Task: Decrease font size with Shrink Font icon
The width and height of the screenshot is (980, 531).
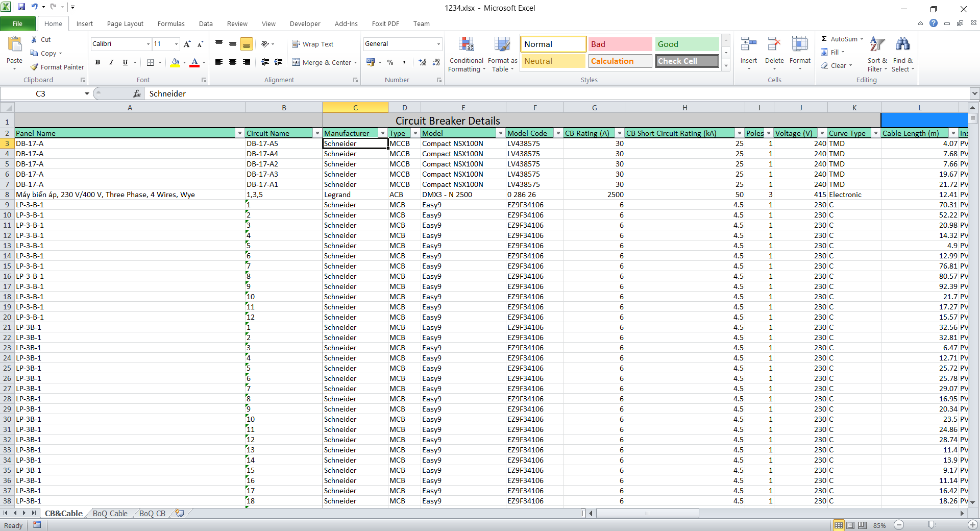Action: click(200, 44)
